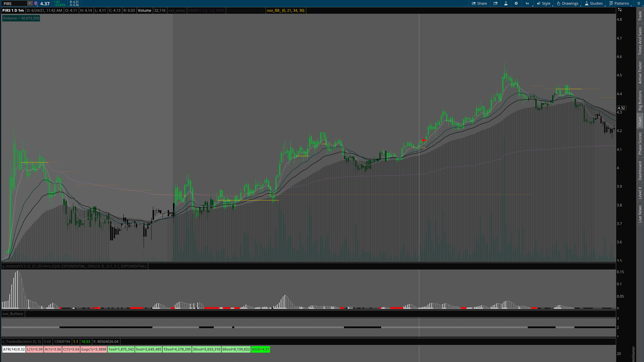This screenshot has height=362, width=644.
Task: Click the purple symbol link icon
Action: tap(36, 3)
